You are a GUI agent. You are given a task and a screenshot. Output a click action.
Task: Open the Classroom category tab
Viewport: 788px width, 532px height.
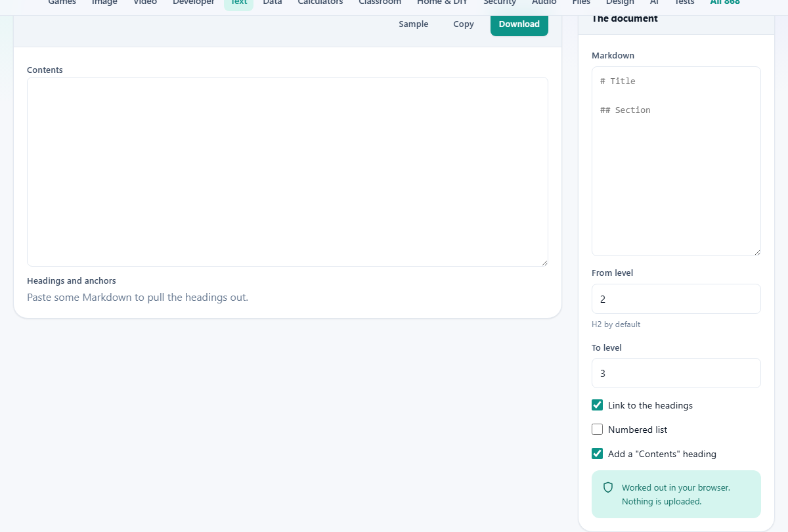380,3
